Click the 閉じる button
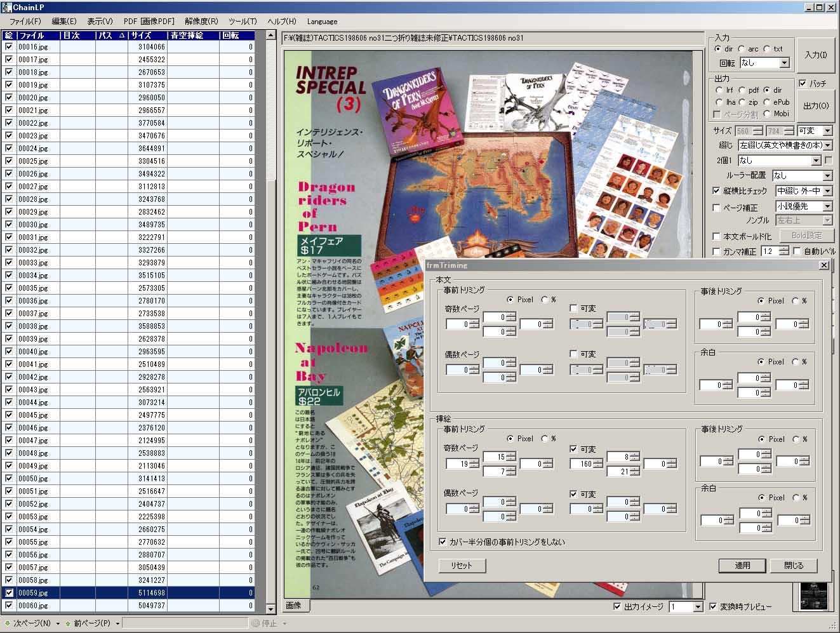This screenshot has width=840, height=633. tap(794, 565)
